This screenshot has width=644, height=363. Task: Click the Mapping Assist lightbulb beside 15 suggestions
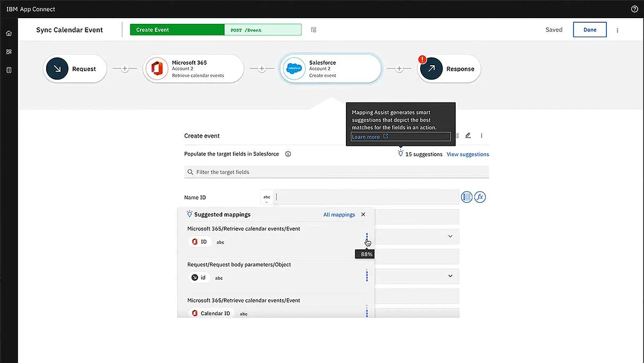400,153
